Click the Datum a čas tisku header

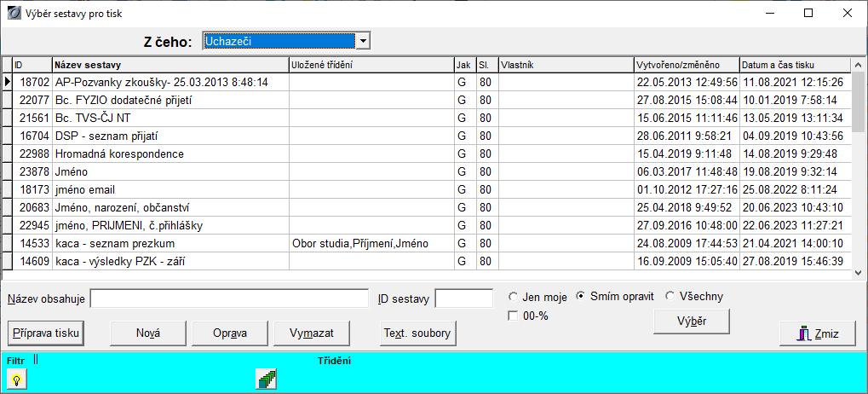794,65
